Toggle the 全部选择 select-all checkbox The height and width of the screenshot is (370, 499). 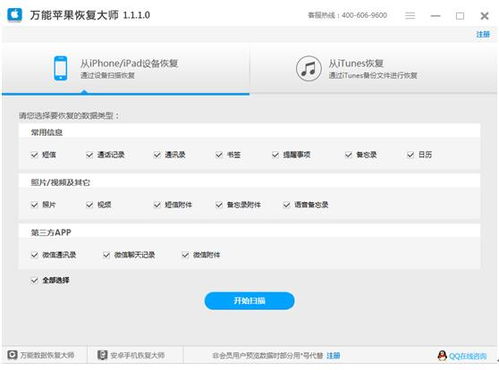(34, 280)
